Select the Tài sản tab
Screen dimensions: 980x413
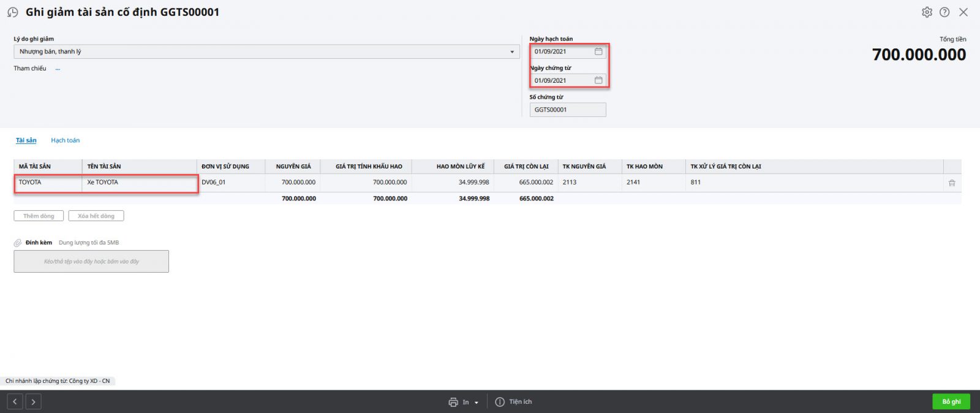click(26, 140)
